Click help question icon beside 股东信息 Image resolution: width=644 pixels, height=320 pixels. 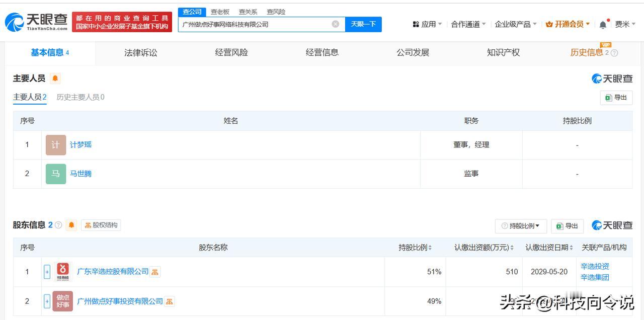point(58,225)
